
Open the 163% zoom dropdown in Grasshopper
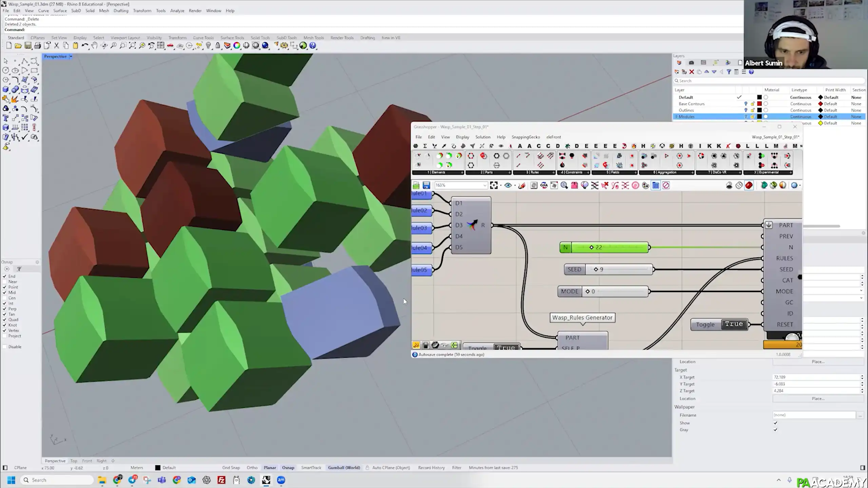point(485,186)
